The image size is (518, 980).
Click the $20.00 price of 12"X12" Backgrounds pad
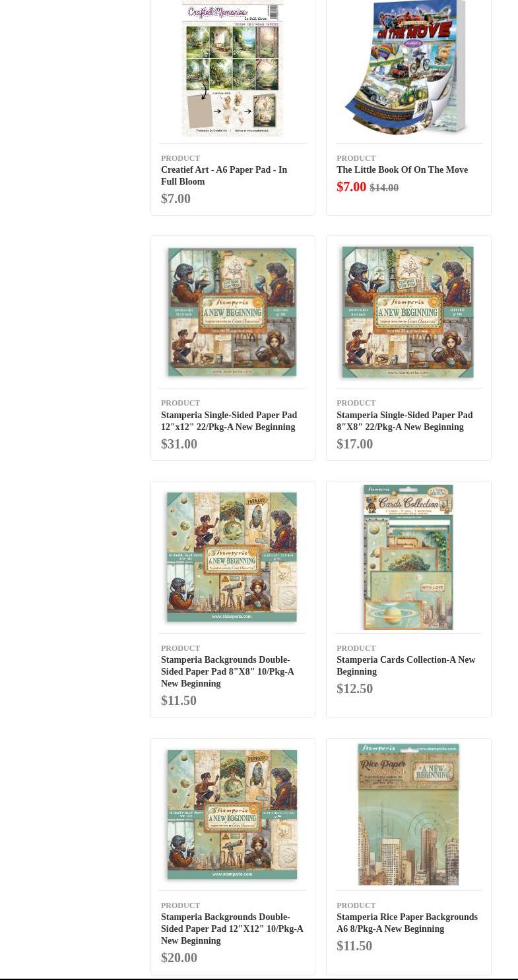pyautogui.click(x=179, y=958)
